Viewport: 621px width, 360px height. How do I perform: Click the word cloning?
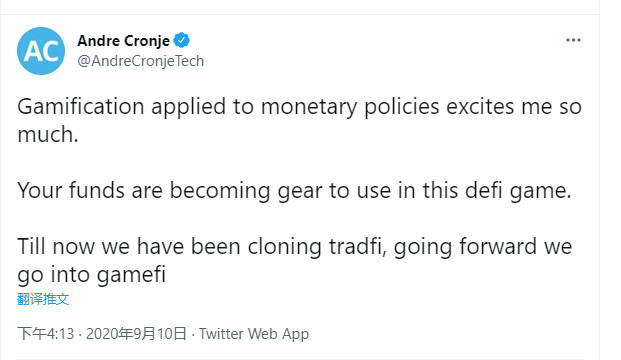tap(284, 247)
